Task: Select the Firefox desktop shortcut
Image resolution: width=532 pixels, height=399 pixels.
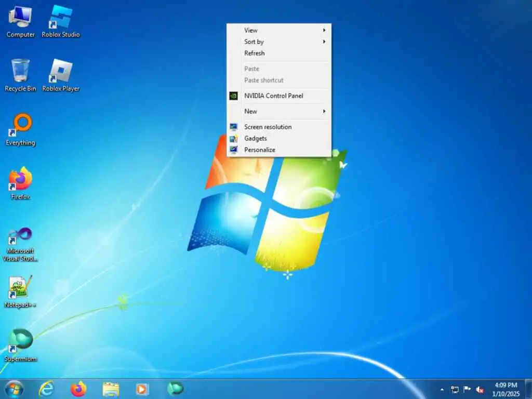Action: pyautogui.click(x=20, y=183)
